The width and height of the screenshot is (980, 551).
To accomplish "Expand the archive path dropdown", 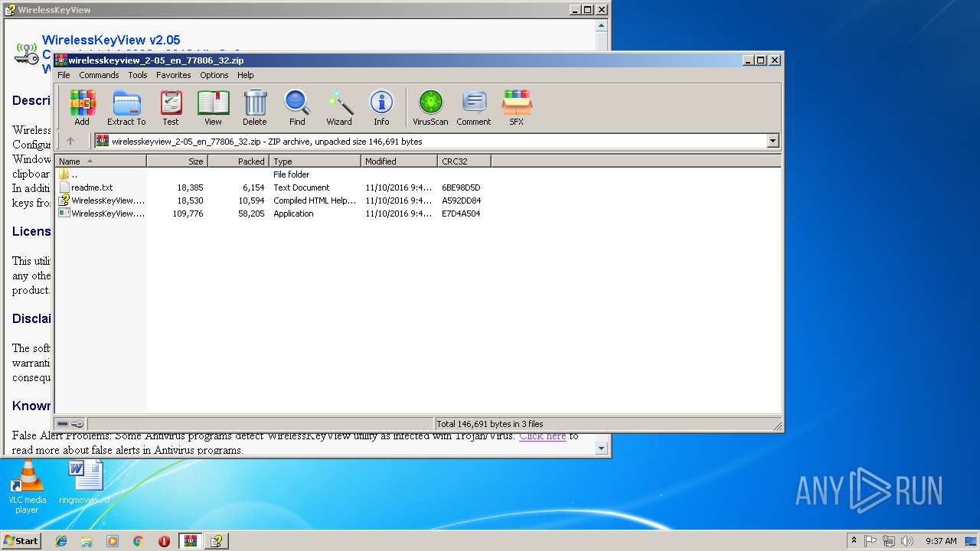I will [x=773, y=141].
